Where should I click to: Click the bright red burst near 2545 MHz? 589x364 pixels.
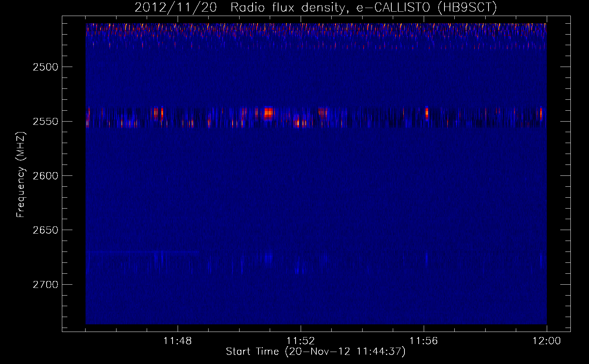[269, 113]
